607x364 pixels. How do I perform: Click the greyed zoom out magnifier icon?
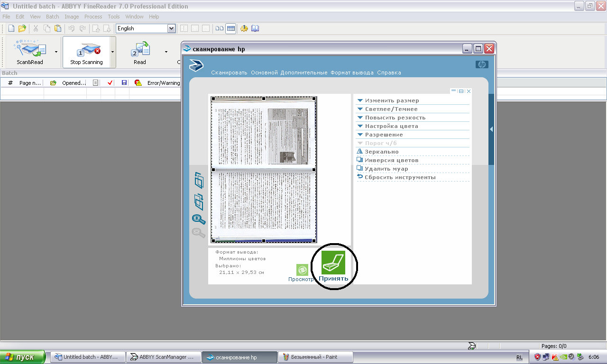point(198,233)
